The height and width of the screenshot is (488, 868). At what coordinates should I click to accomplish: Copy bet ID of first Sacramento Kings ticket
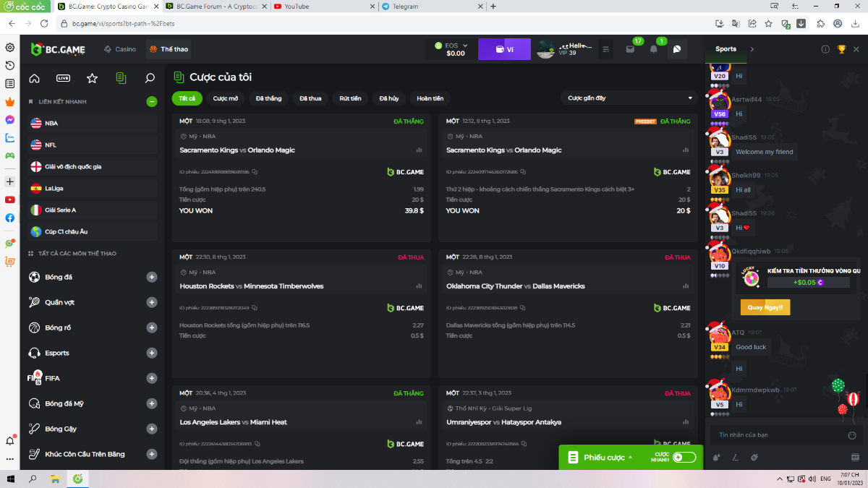coord(255,172)
